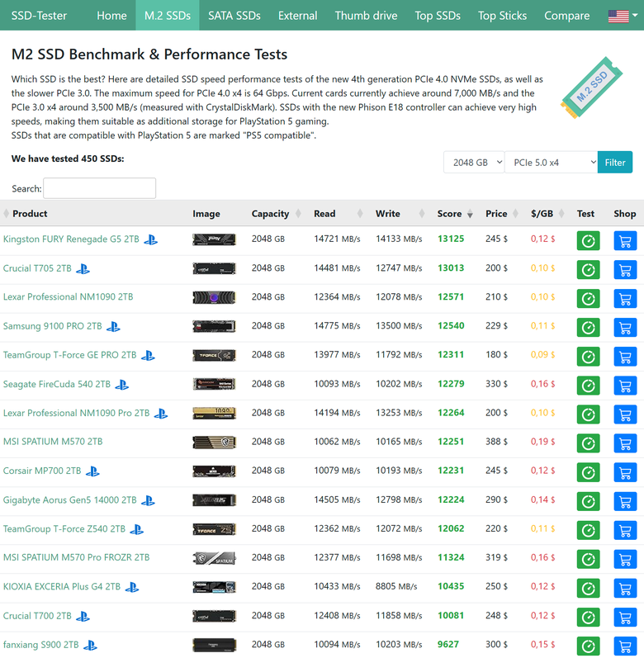Shop cart for Lexar NM1090 Pro 2TB
The image size is (644, 658).
625,414
